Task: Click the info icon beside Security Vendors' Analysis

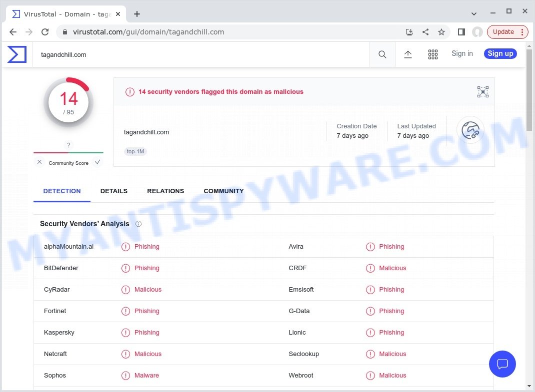Action: pyautogui.click(x=138, y=224)
